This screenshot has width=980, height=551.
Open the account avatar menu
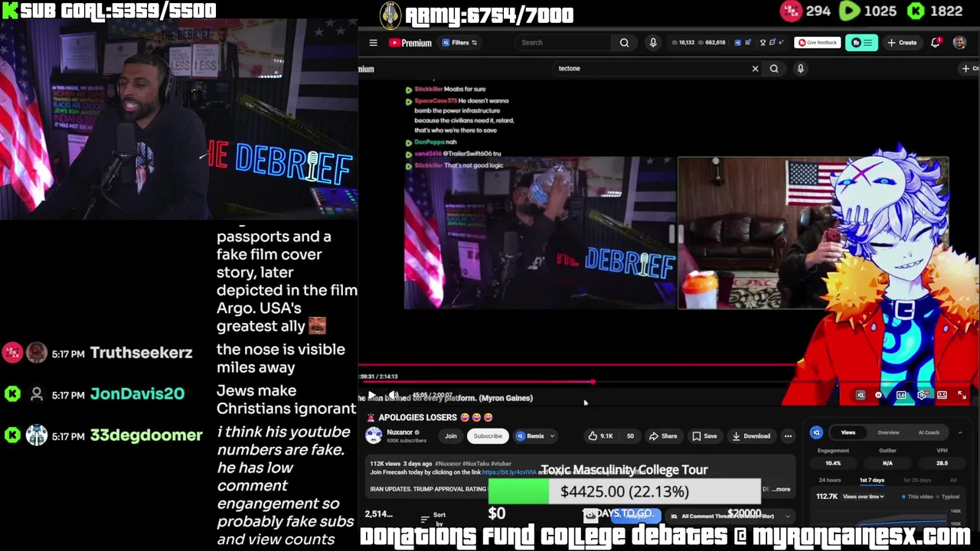click(x=959, y=43)
